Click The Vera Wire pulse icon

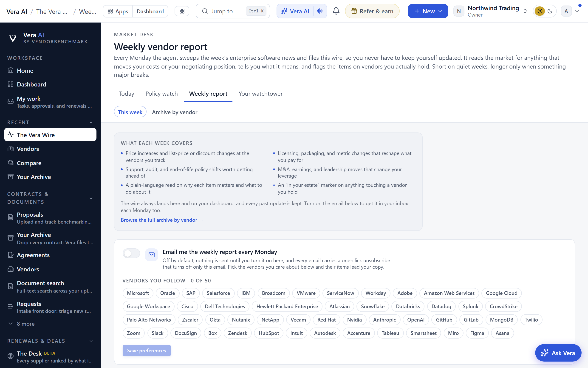[10, 134]
